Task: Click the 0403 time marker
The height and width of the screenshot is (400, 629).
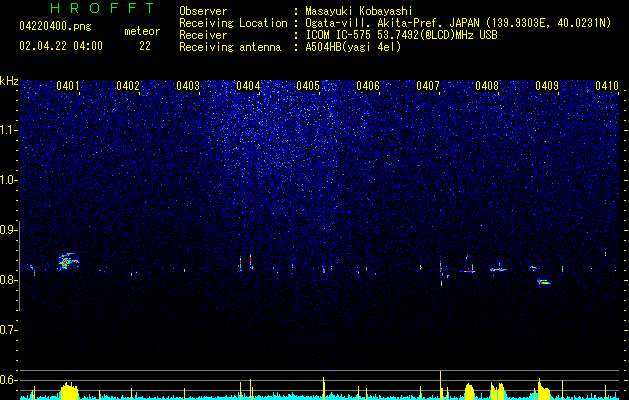Action: coord(188,86)
